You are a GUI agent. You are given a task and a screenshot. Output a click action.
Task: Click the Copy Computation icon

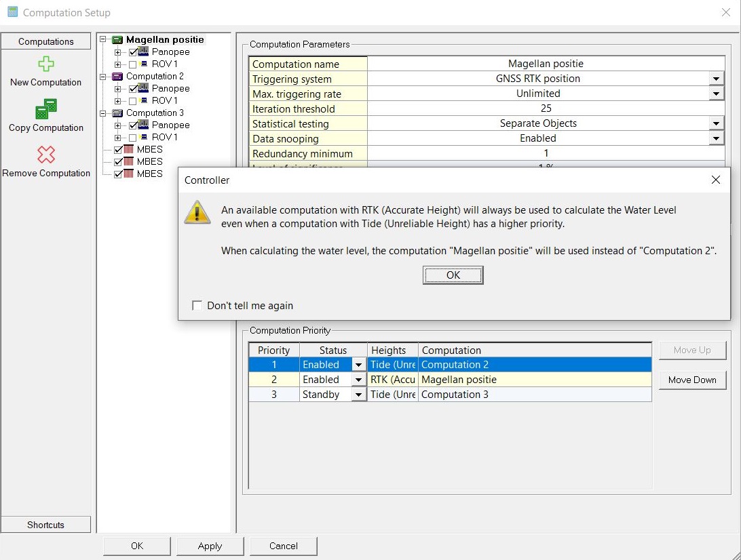(x=45, y=110)
